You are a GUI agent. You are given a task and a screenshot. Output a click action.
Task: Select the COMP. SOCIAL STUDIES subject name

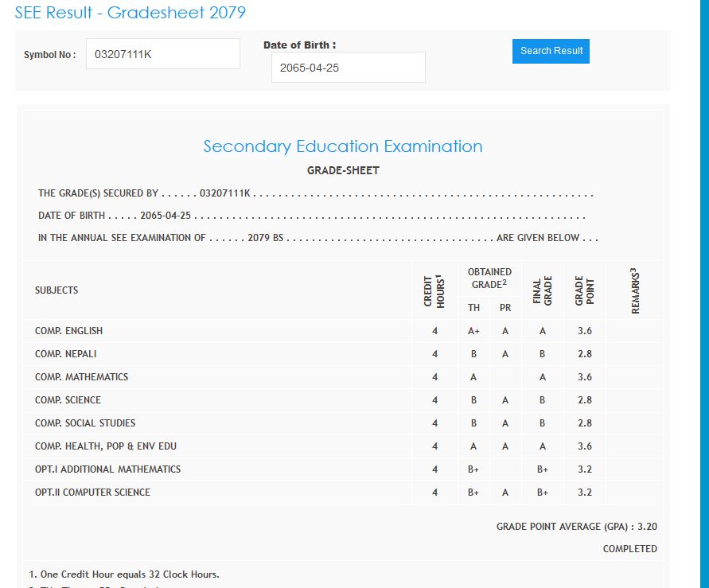[x=85, y=423]
